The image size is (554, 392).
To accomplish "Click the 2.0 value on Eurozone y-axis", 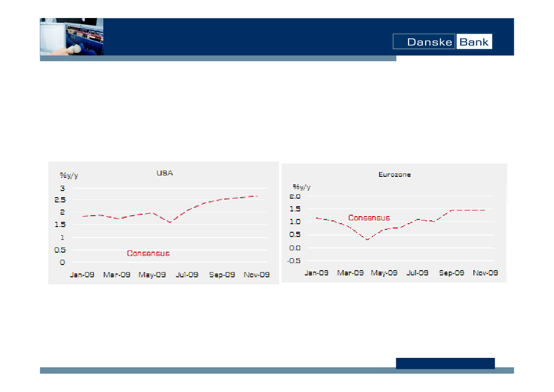I will tap(295, 196).
